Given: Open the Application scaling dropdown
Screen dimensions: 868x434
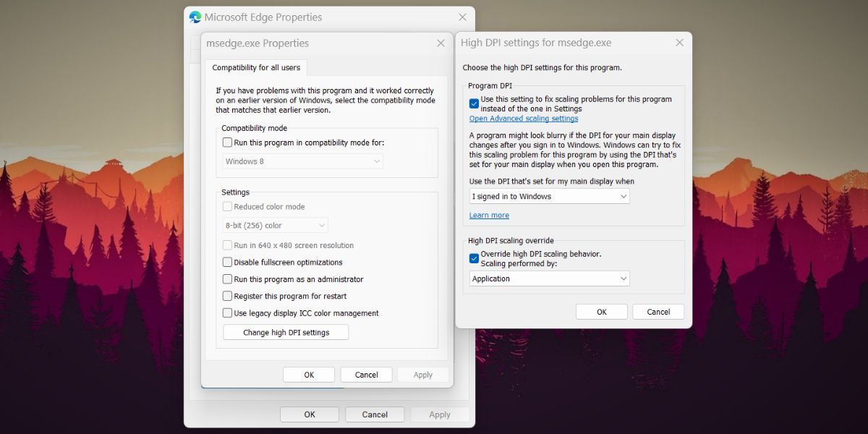Looking at the screenshot, I should (550, 278).
